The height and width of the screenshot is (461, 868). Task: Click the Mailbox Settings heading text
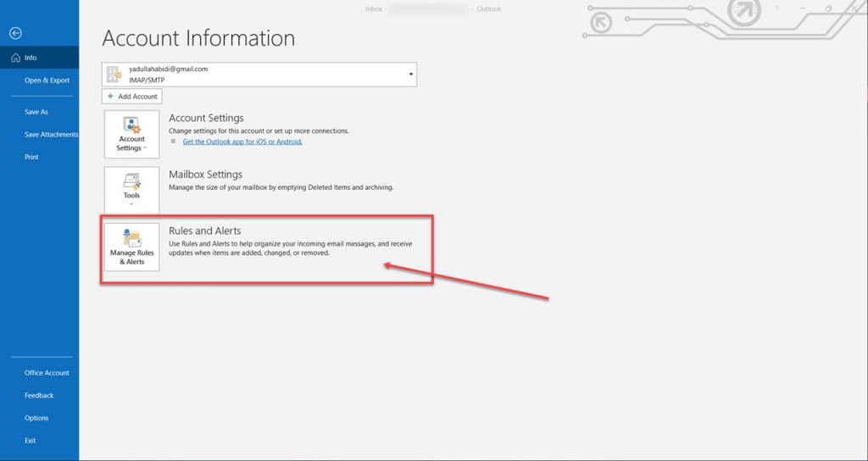coord(205,175)
